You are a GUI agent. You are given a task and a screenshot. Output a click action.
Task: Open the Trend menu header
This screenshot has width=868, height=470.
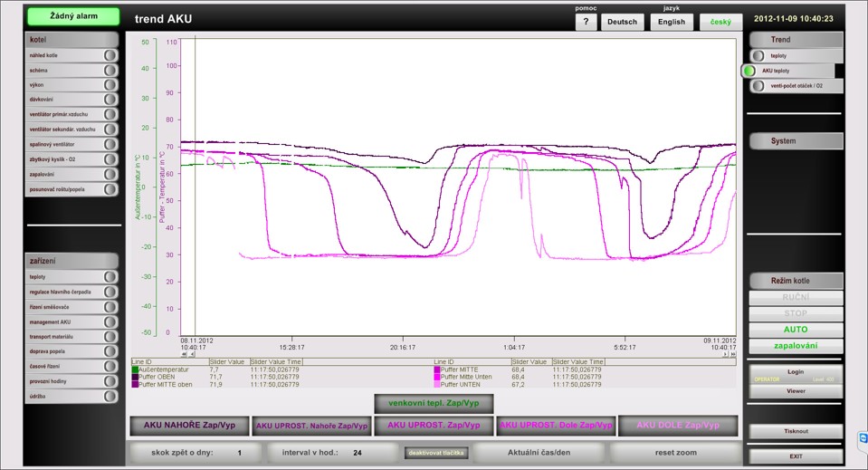click(x=796, y=39)
